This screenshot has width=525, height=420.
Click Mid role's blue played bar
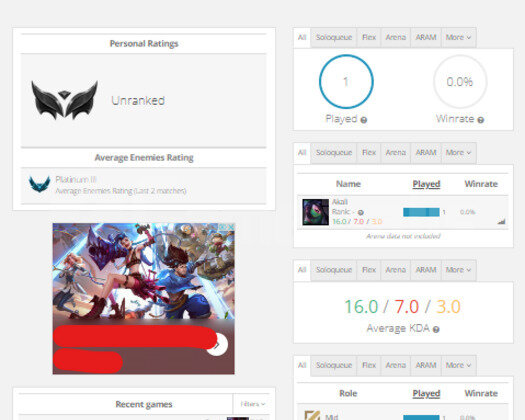pos(421,418)
